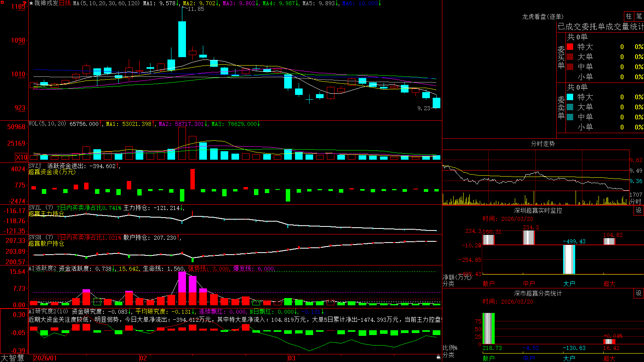This screenshot has width=644, height=362.
Task: Click the MA1: 9.578 value
Action: pos(161,3)
